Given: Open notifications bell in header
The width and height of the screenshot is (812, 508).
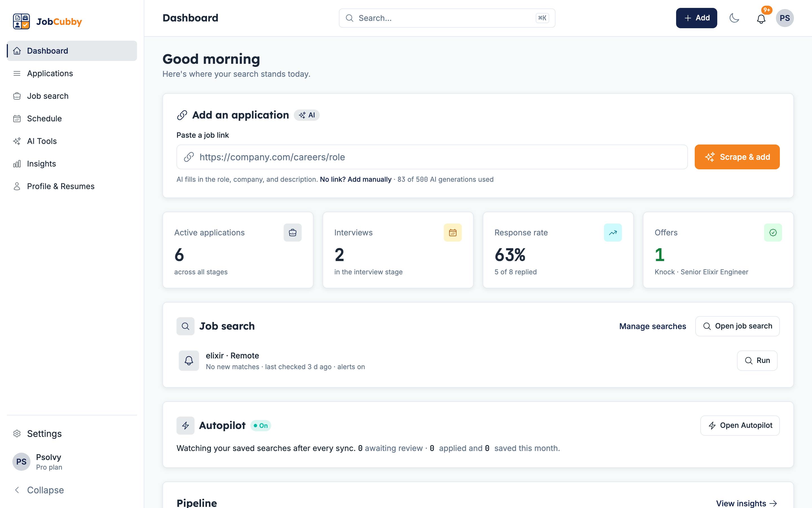Looking at the screenshot, I should pyautogui.click(x=761, y=19).
